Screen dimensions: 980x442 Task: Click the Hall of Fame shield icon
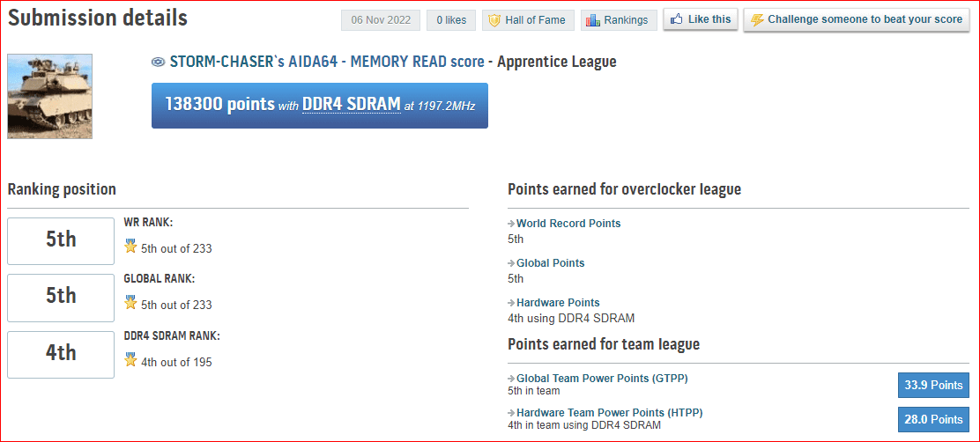click(494, 20)
